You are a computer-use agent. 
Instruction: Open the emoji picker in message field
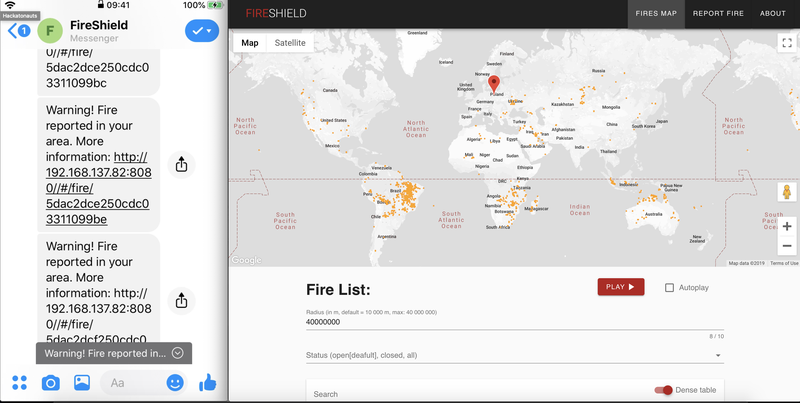(x=175, y=382)
